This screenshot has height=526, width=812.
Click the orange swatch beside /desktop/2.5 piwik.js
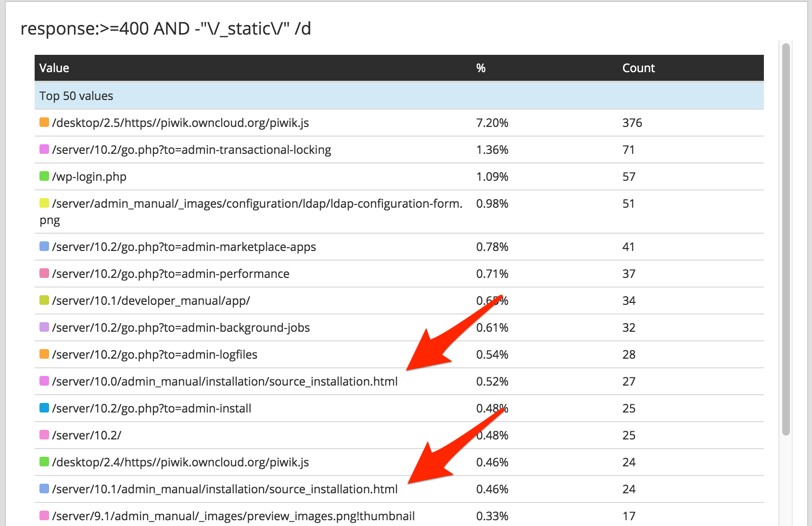pos(44,122)
